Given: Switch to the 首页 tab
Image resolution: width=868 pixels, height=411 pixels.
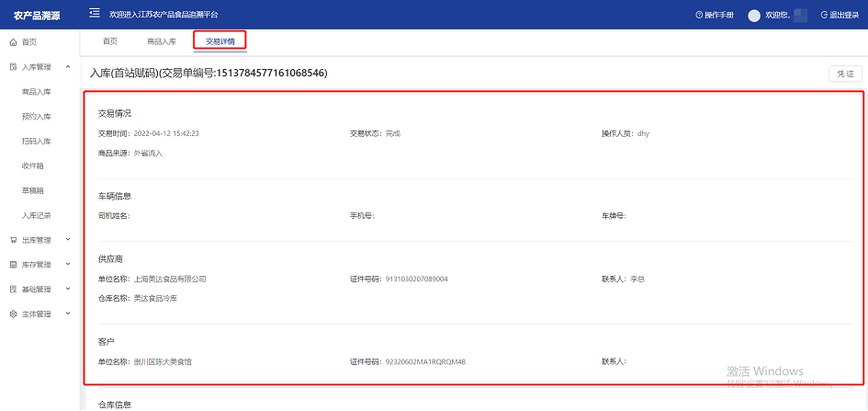Looking at the screenshot, I should [110, 41].
